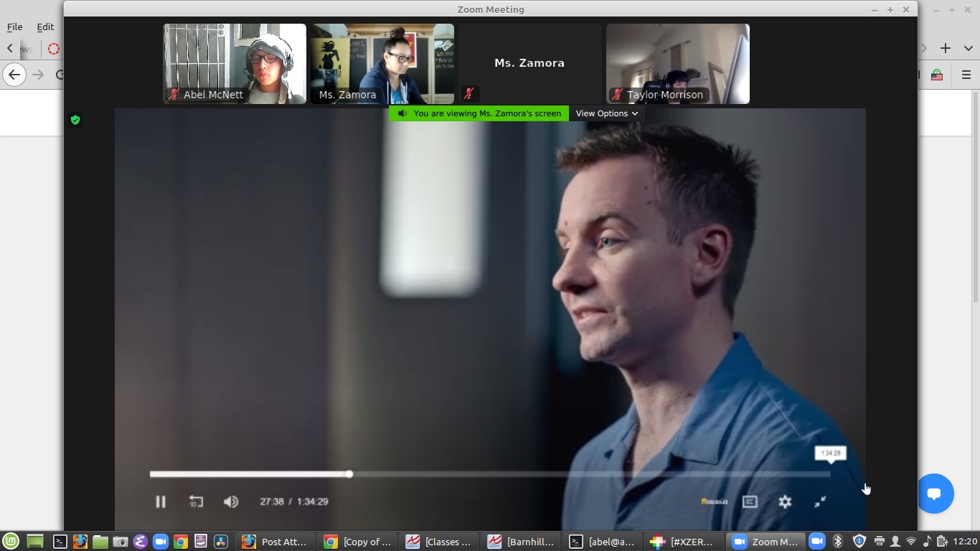Launch the screenshot camera tool

click(x=121, y=542)
